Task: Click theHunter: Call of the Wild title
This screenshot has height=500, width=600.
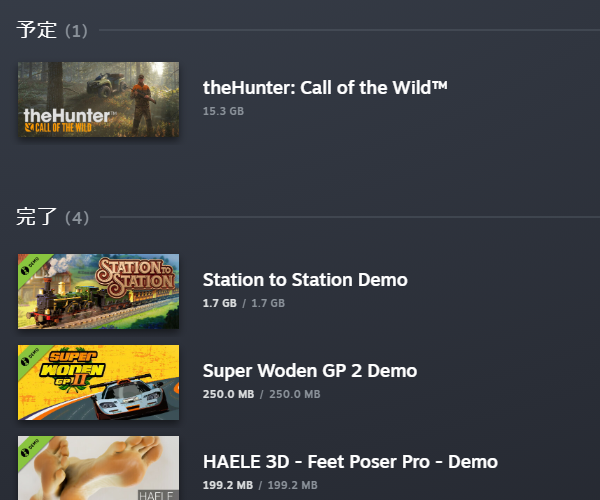Action: [325, 88]
